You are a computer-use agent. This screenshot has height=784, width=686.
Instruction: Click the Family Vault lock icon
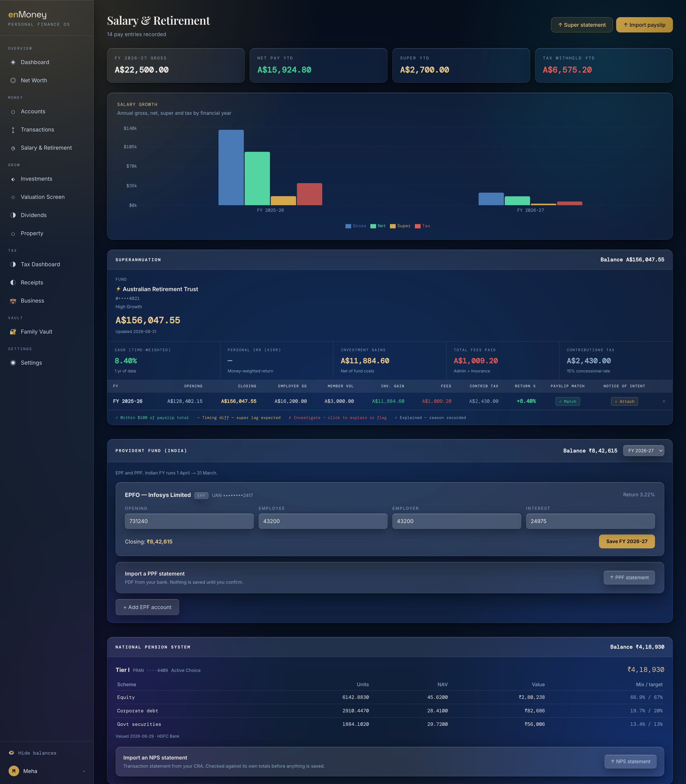pyautogui.click(x=13, y=332)
